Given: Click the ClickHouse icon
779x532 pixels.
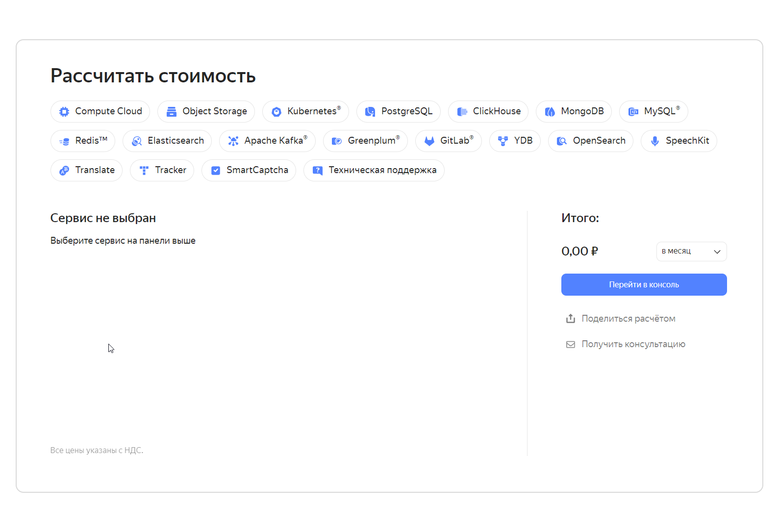Looking at the screenshot, I should pyautogui.click(x=462, y=112).
